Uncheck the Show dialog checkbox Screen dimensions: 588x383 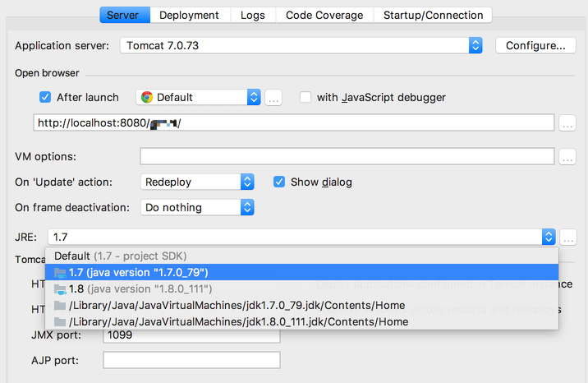tap(279, 182)
